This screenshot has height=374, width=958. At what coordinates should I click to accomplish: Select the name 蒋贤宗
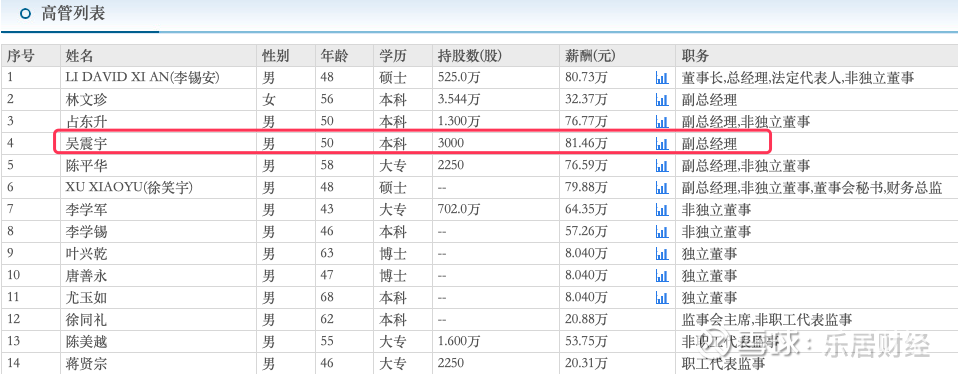click(x=87, y=364)
